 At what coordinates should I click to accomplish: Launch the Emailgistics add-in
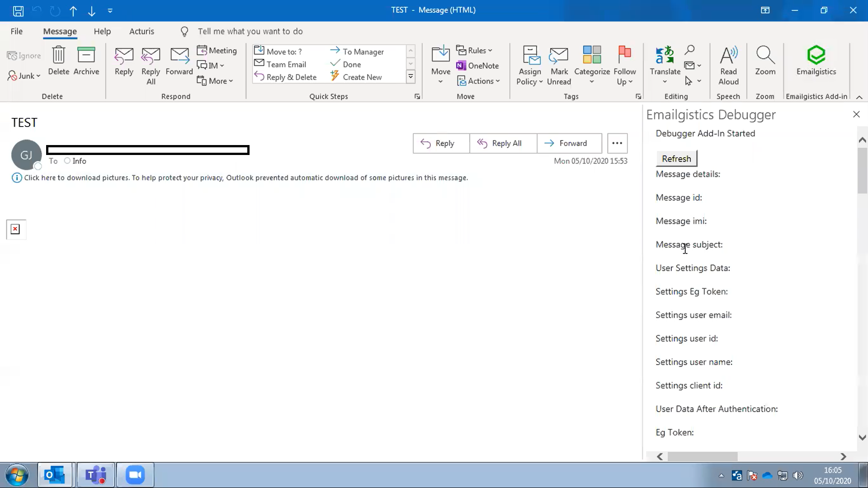coord(816,61)
